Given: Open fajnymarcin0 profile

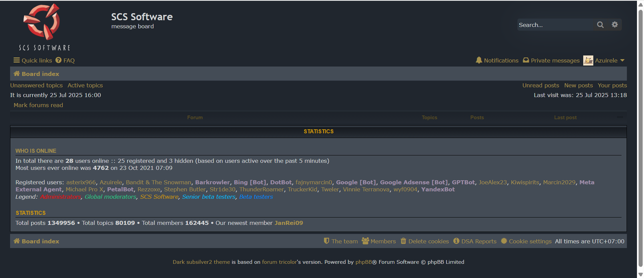Looking at the screenshot, I should tap(314, 182).
